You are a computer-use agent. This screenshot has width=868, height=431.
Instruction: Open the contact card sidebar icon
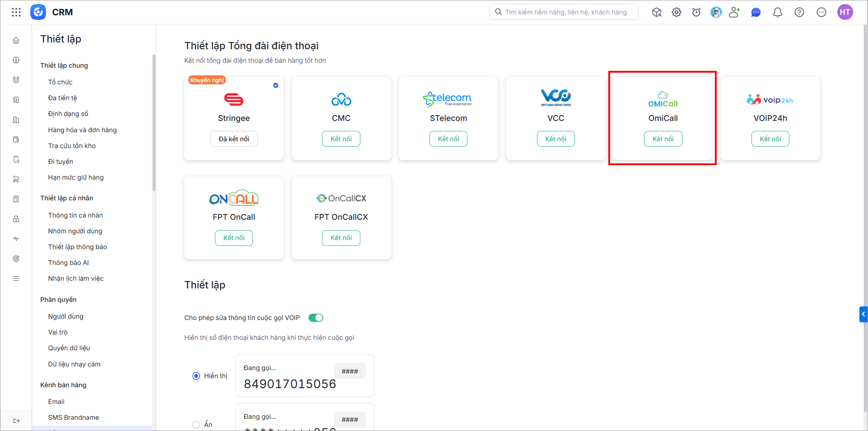pyautogui.click(x=16, y=100)
